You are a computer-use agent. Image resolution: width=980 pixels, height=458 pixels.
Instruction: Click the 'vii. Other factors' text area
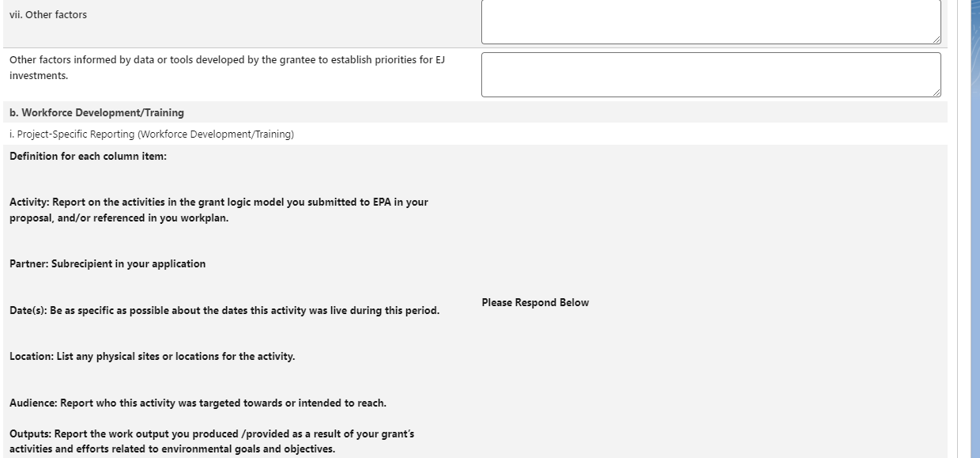pos(710,21)
